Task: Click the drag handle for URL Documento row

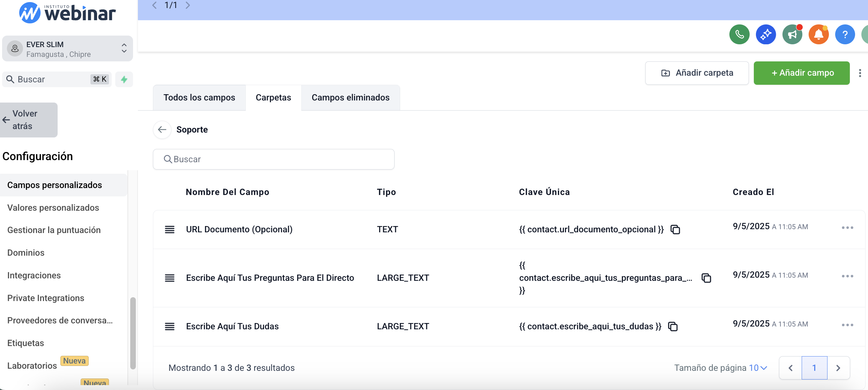Action: [x=170, y=230]
